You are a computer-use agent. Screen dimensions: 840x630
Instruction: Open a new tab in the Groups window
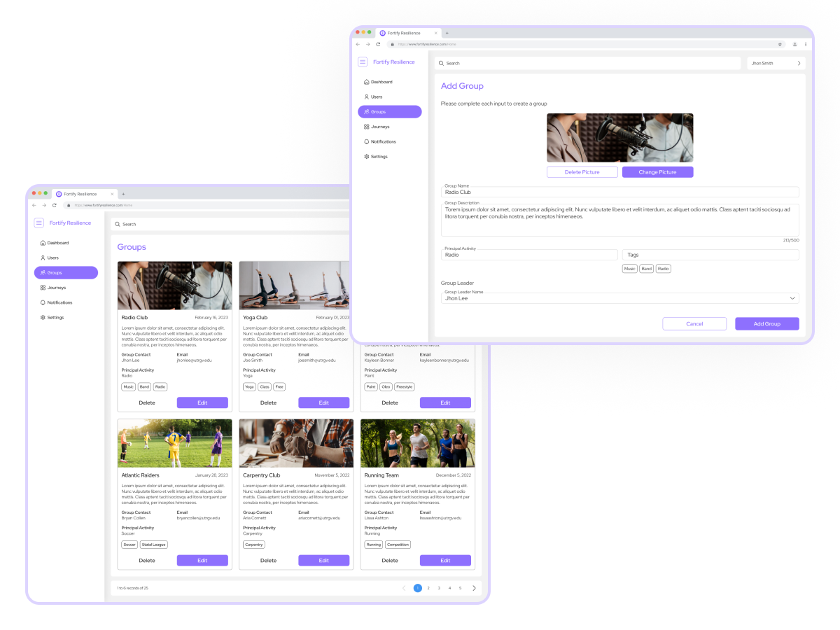123,194
